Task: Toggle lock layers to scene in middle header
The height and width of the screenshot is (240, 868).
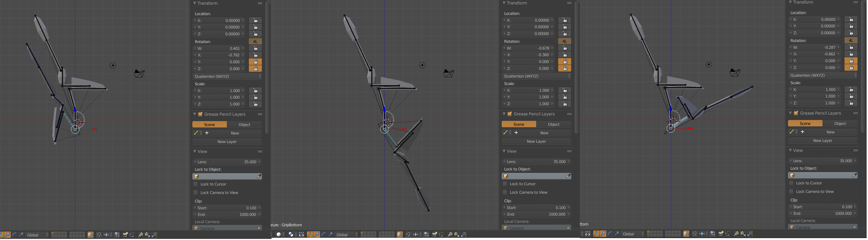Action: [400, 235]
